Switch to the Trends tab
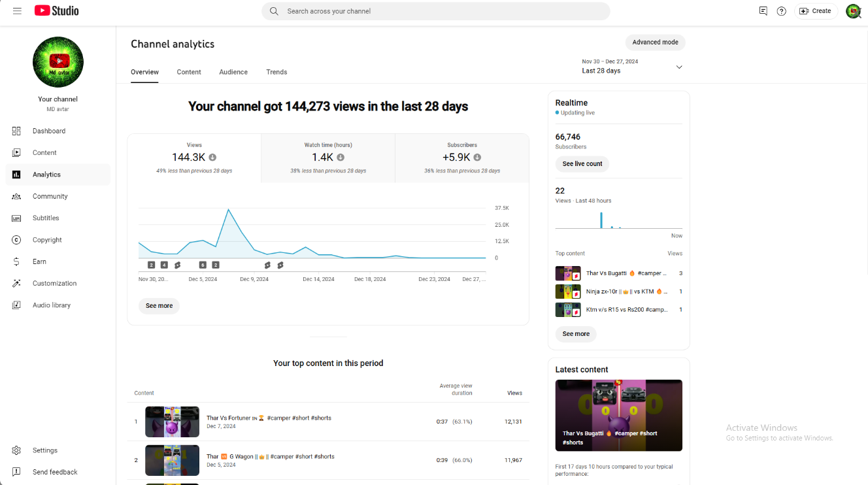 click(x=276, y=72)
